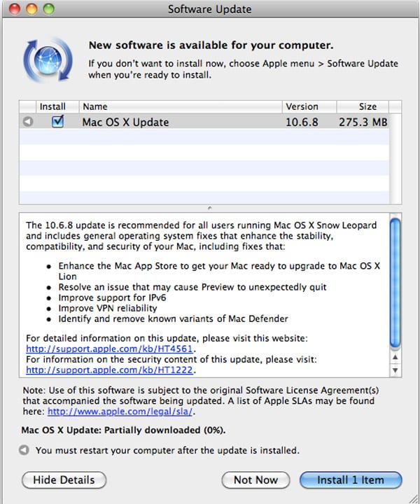Click the Install 1 Item button
This screenshot has width=420, height=504.
351,480
